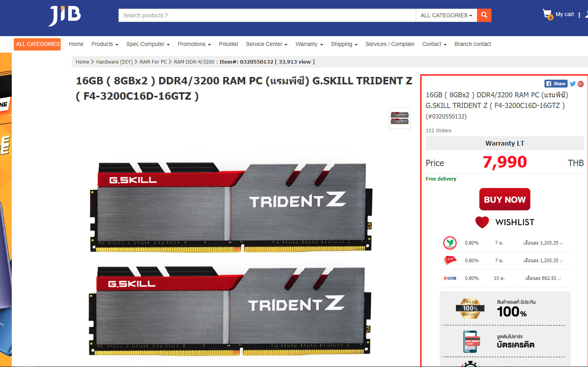Click the Warranty LT label
This screenshot has height=367, width=588.
pos(504,143)
